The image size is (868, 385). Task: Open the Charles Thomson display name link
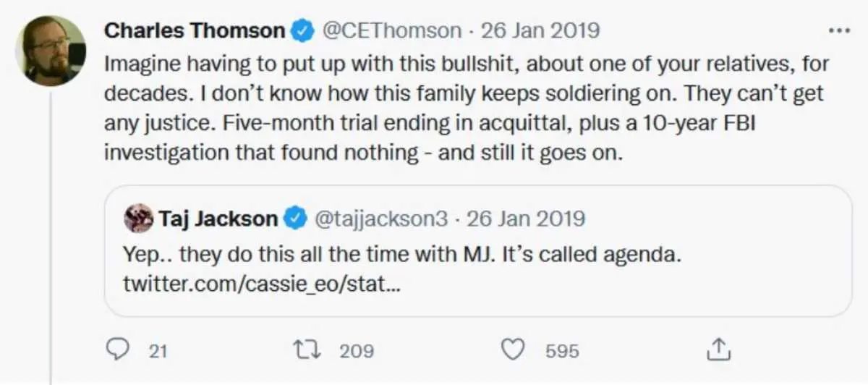195,31
